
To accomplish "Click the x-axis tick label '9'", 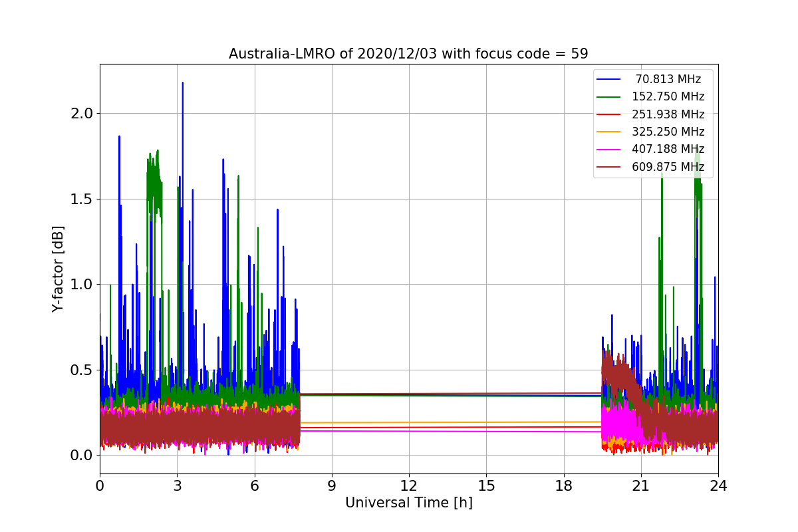I will (x=332, y=485).
